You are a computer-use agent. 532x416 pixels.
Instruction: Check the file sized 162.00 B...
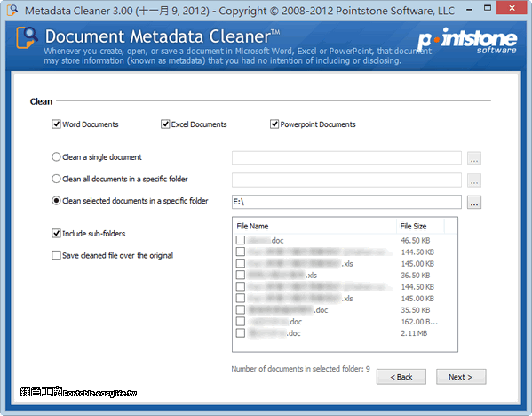point(241,321)
